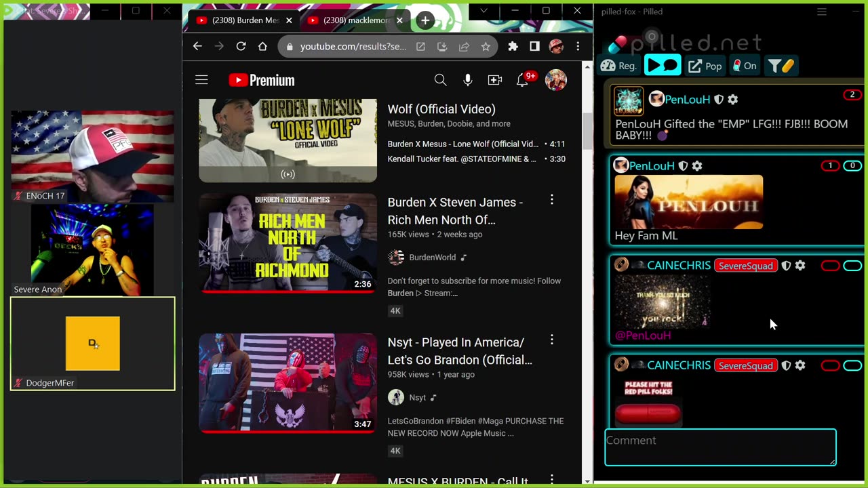This screenshot has height=488, width=868.
Task: Play Kendall Tucker 3:30 playlist entry
Action: click(476, 159)
